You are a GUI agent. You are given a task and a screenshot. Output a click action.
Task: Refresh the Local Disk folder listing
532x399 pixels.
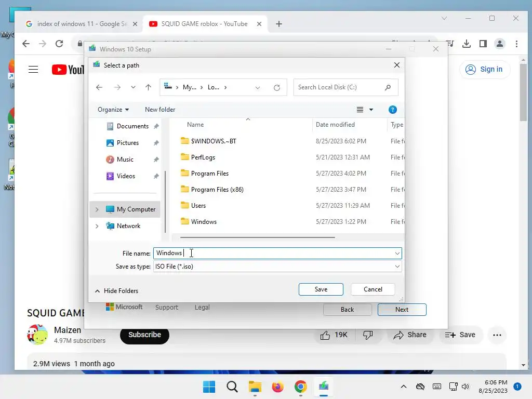[277, 87]
